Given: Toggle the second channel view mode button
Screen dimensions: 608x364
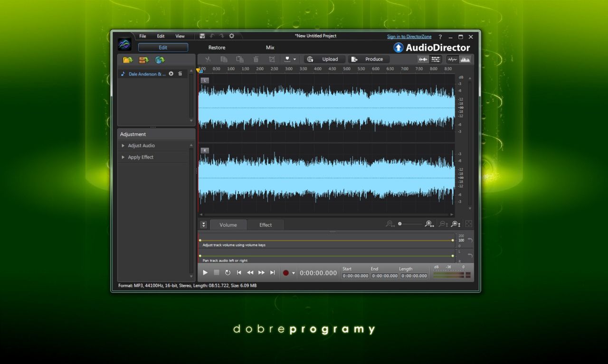Looking at the screenshot, I should pyautogui.click(x=436, y=59).
